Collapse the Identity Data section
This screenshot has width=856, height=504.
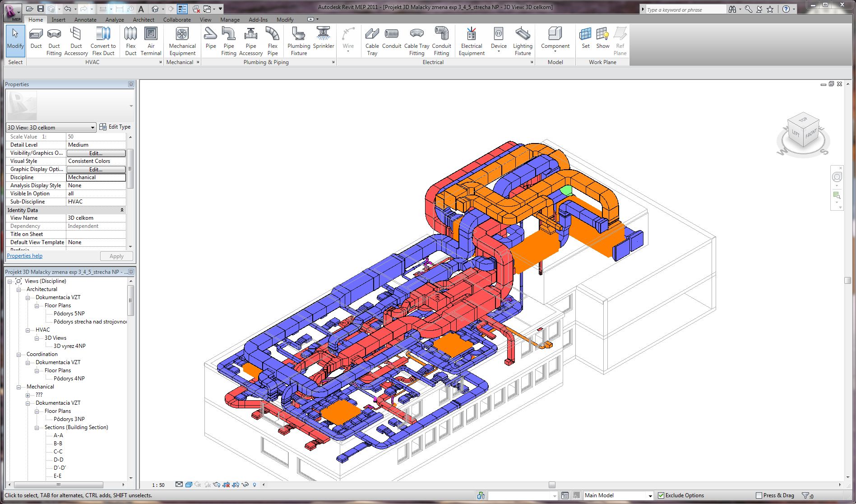pyautogui.click(x=122, y=210)
